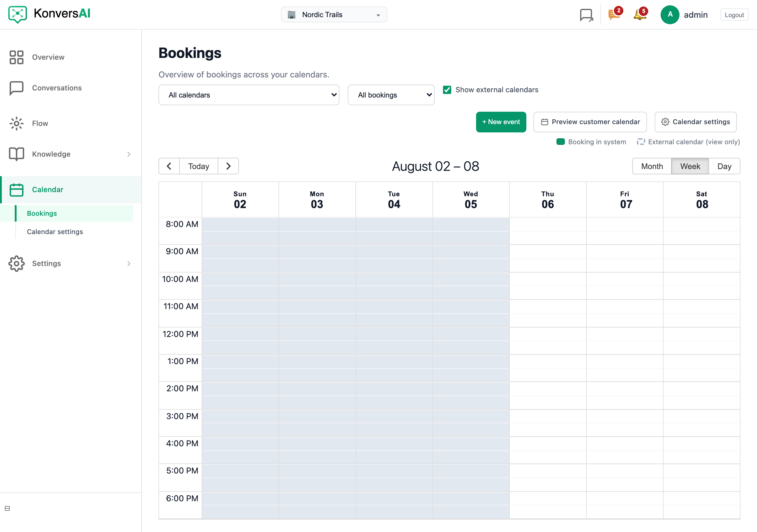Click the admin avatar circle
This screenshot has height=532, width=757.
pyautogui.click(x=670, y=14)
